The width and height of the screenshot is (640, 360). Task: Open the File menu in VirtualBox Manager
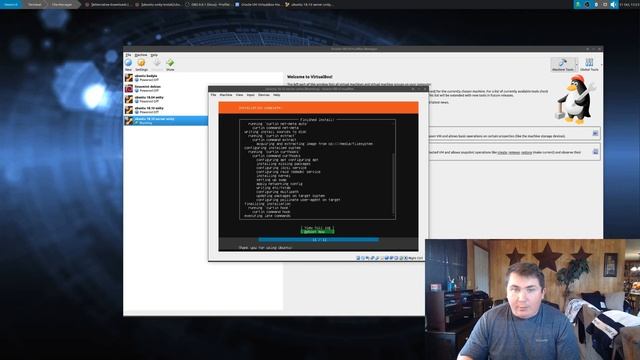coord(128,55)
